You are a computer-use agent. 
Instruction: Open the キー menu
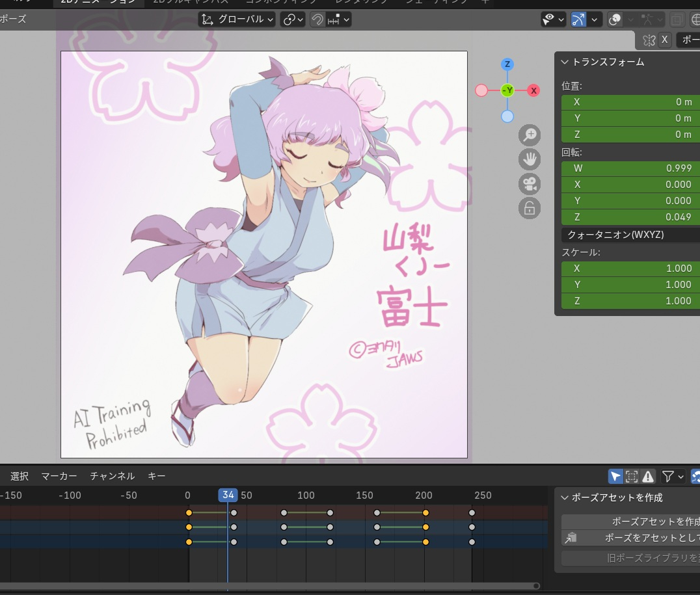point(157,476)
